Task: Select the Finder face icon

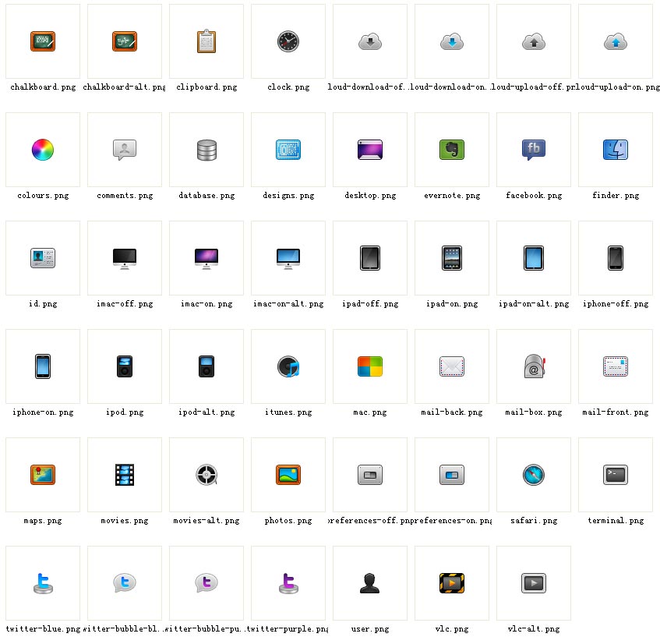Action: tap(616, 150)
